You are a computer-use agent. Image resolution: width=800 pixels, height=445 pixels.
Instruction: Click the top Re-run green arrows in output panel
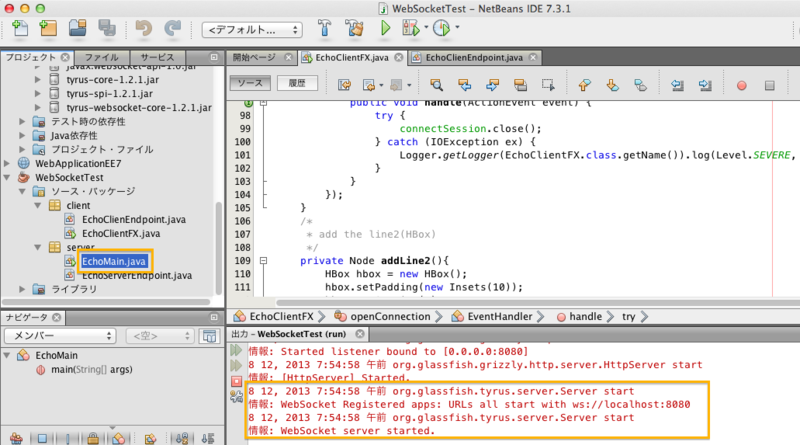(x=236, y=350)
